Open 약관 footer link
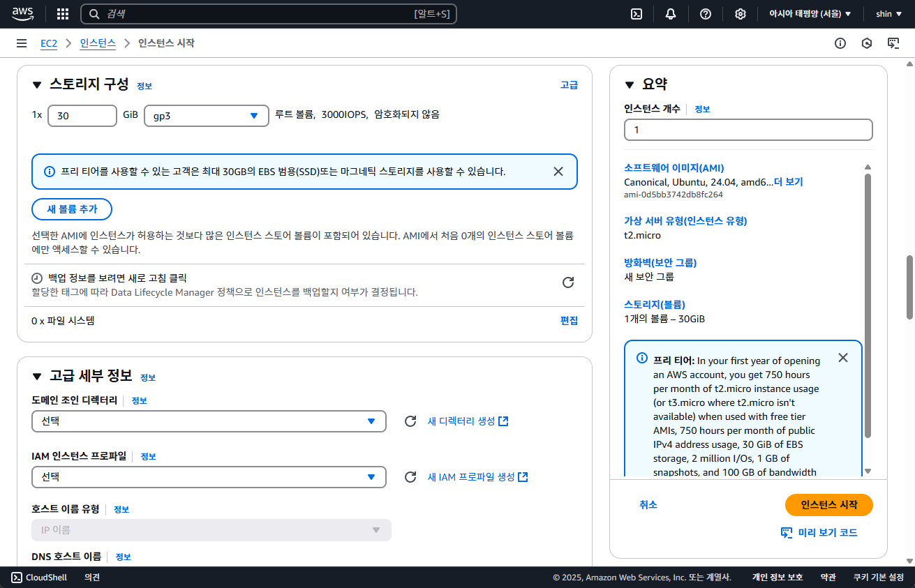 pos(828,578)
